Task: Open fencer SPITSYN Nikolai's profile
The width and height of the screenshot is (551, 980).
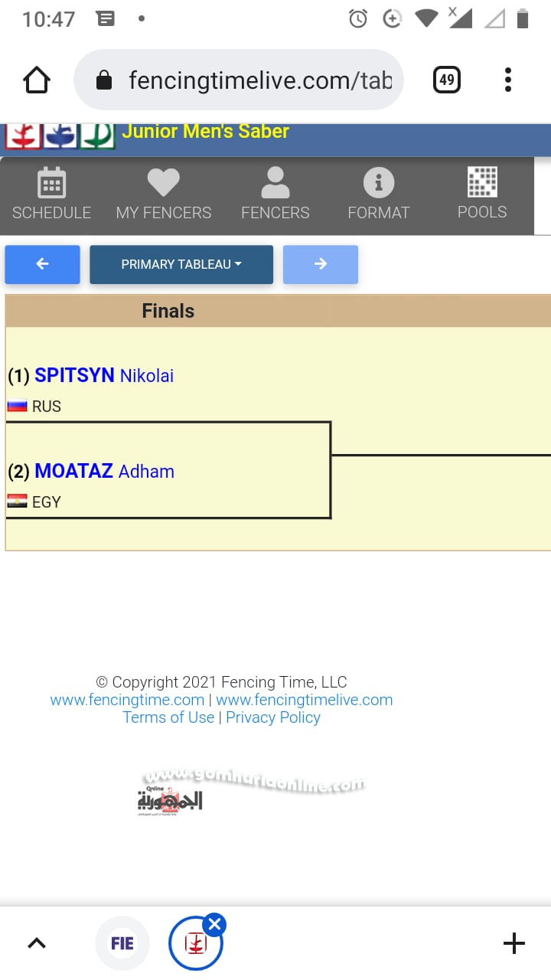Action: click(104, 376)
